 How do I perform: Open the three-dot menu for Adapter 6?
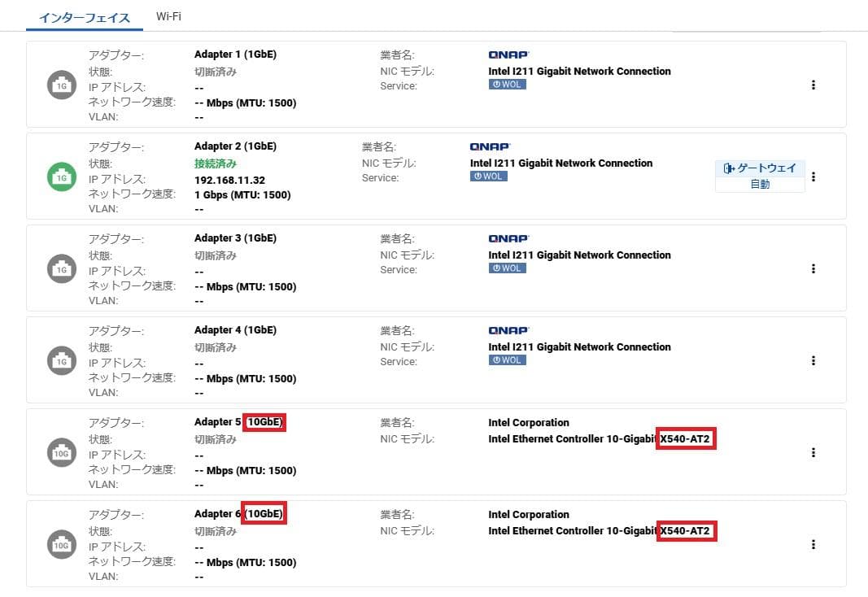click(813, 545)
